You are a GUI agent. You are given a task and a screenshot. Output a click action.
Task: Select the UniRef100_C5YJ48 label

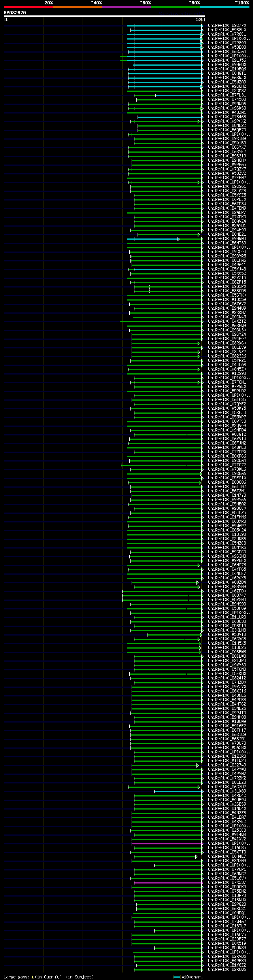227,269
